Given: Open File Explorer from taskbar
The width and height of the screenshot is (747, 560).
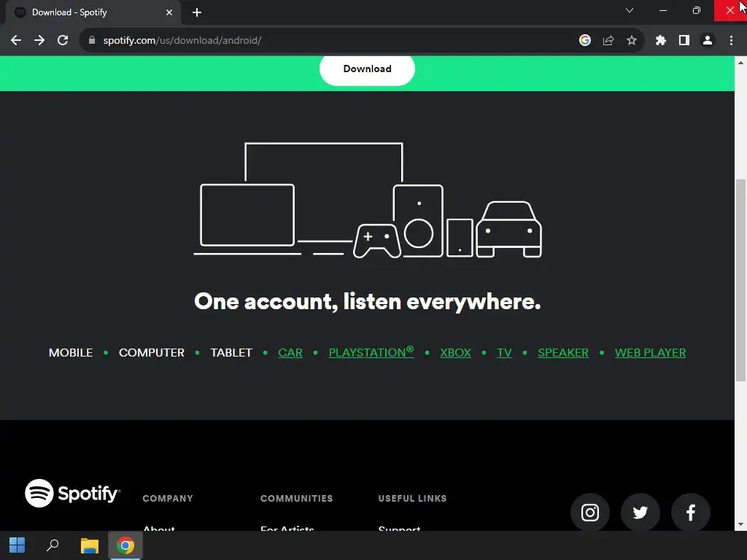Looking at the screenshot, I should pyautogui.click(x=89, y=545).
